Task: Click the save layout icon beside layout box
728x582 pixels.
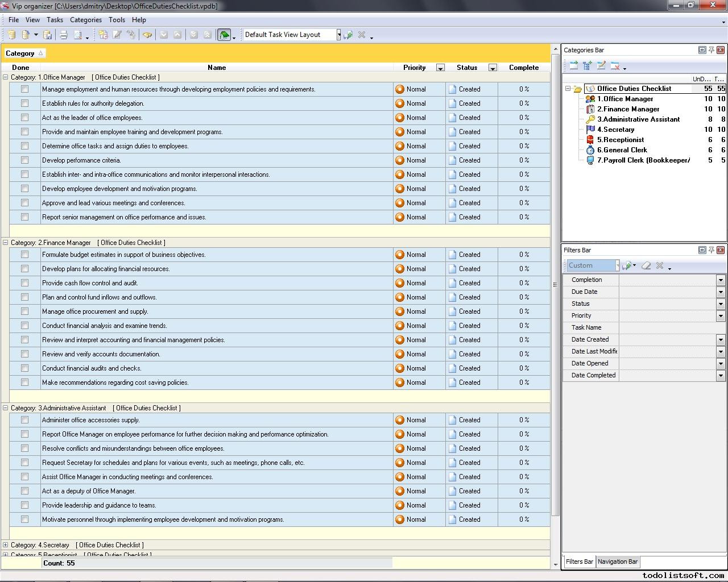Action: 348,35
